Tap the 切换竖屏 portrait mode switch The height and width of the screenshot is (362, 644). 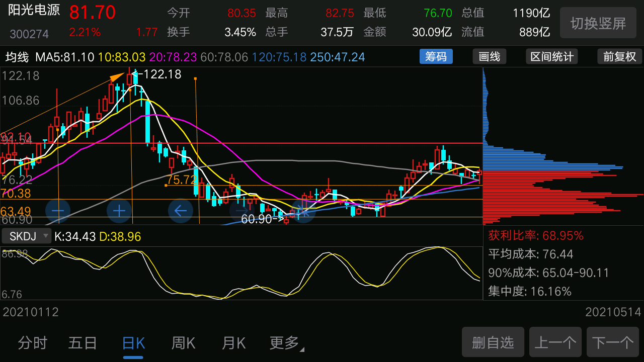pyautogui.click(x=598, y=23)
